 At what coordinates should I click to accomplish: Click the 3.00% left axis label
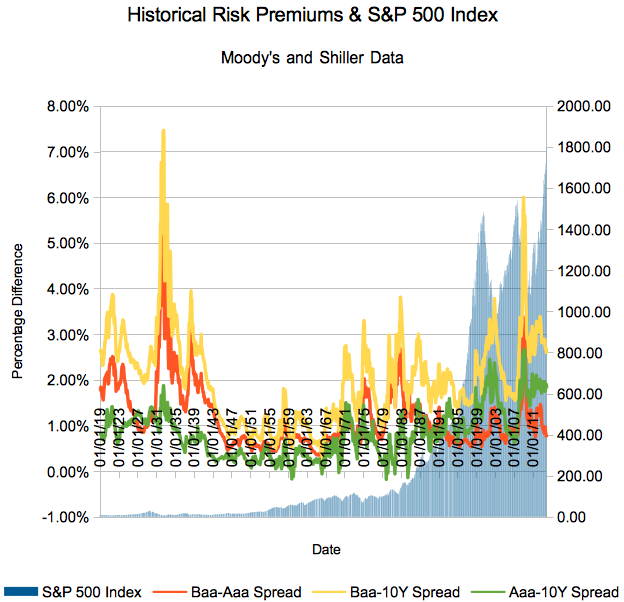point(63,334)
